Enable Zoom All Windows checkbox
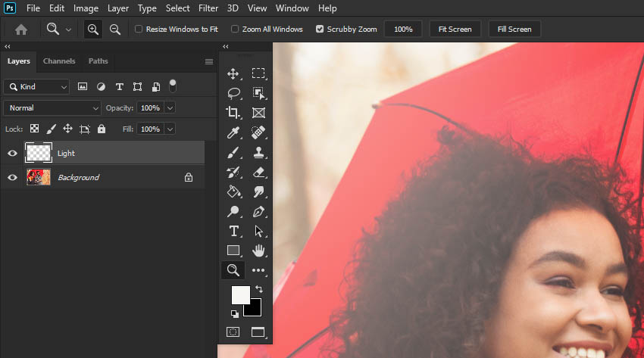This screenshot has height=358, width=644. pos(235,29)
